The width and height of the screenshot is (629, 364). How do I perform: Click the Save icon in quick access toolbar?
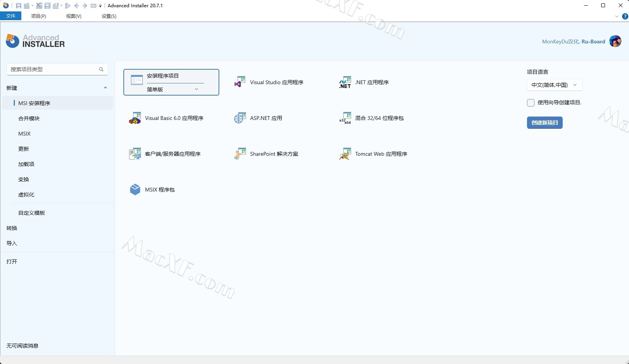(x=18, y=6)
